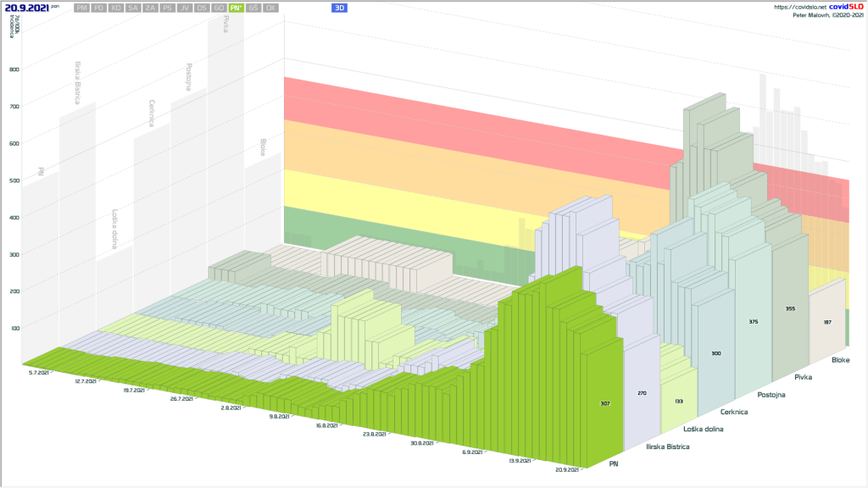
Task: Open the OS region tab
Action: click(201, 8)
